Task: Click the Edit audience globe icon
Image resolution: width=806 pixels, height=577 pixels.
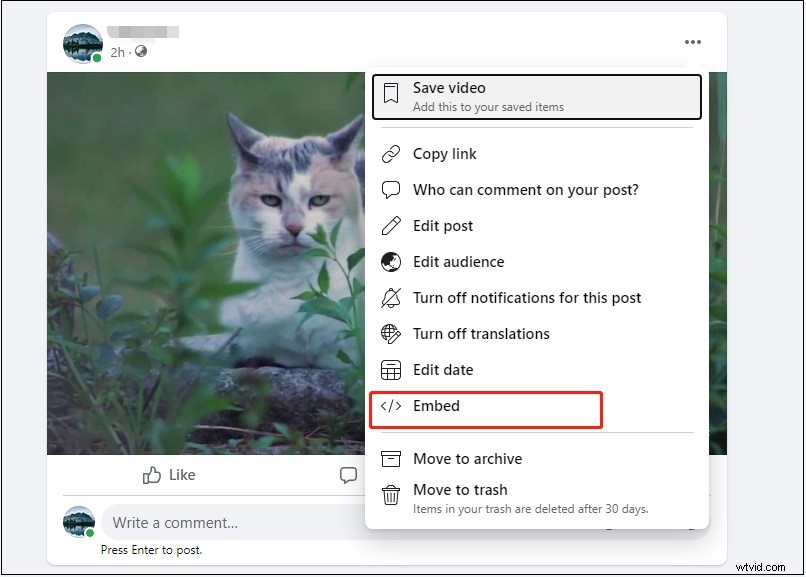Action: click(390, 262)
